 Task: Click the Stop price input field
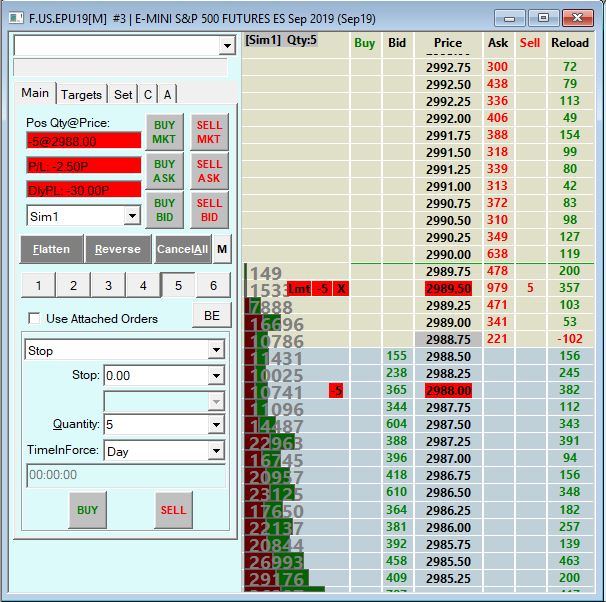[x=156, y=375]
